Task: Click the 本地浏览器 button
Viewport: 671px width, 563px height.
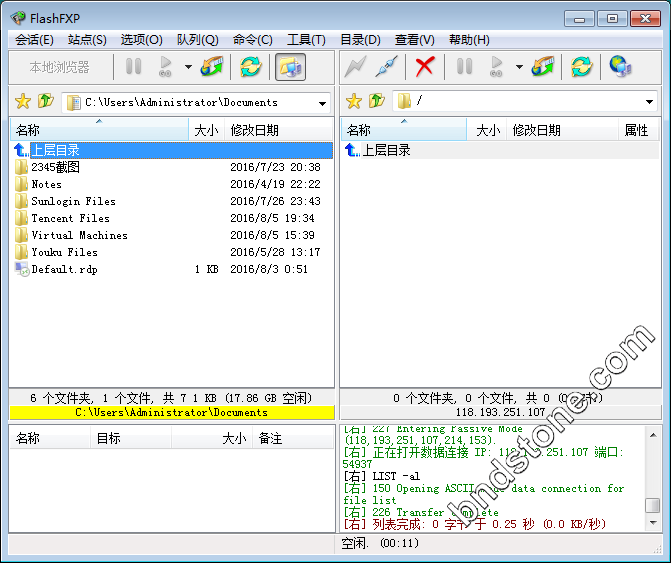Action: (59, 67)
